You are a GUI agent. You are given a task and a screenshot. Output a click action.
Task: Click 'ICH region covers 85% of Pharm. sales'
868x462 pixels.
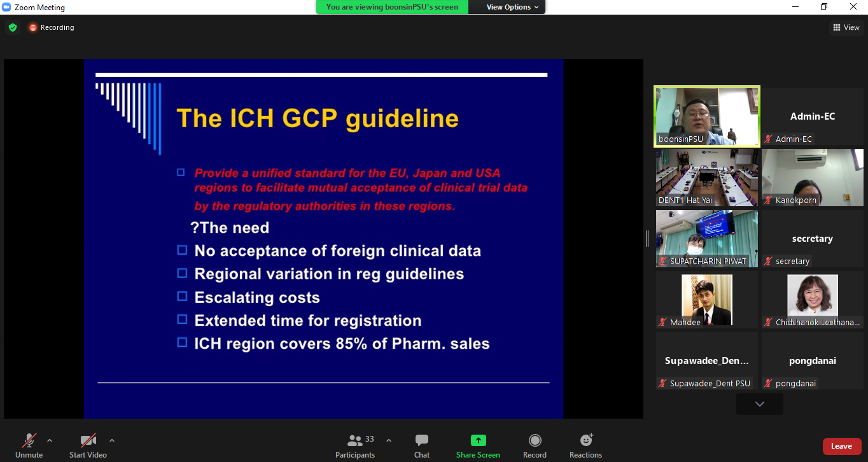click(342, 344)
